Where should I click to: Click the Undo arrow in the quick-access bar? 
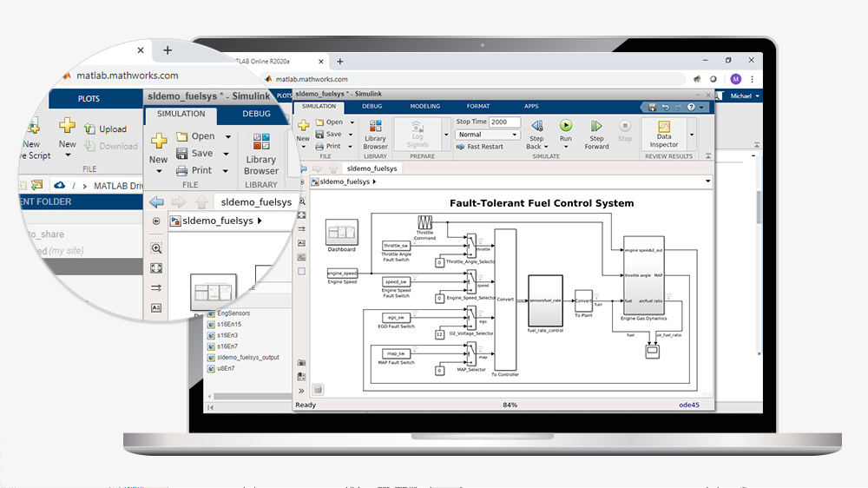[666, 107]
